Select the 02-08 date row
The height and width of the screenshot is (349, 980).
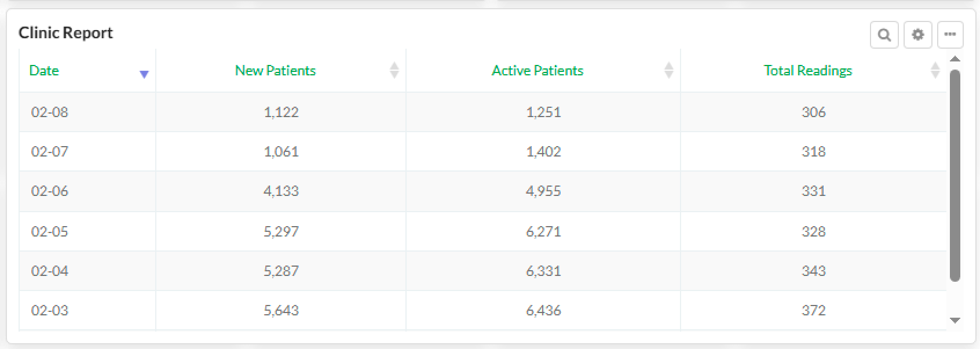[x=50, y=112]
